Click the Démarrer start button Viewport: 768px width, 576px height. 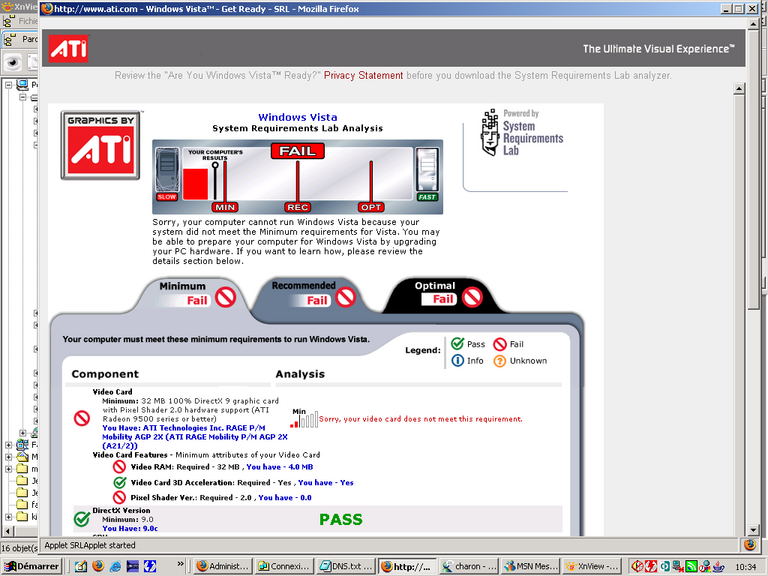click(x=32, y=566)
